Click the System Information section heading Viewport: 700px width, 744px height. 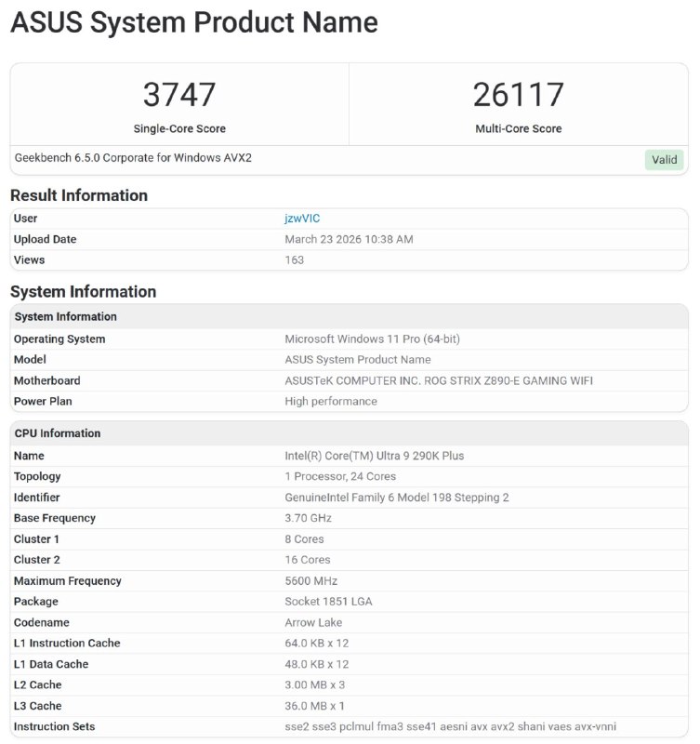pos(83,292)
